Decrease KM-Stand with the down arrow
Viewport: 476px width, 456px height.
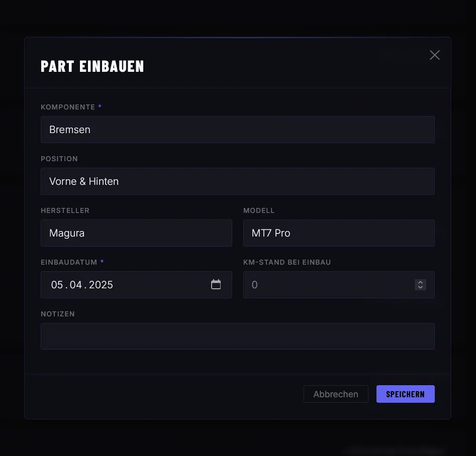click(x=421, y=288)
